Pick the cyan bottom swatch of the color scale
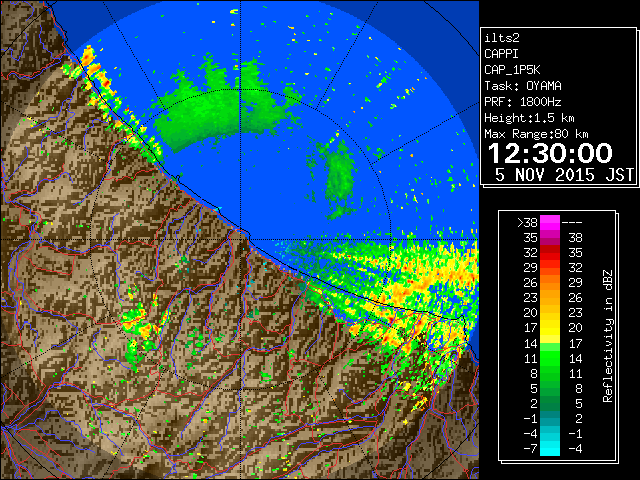This screenshot has width=640, height=480. [x=550, y=448]
